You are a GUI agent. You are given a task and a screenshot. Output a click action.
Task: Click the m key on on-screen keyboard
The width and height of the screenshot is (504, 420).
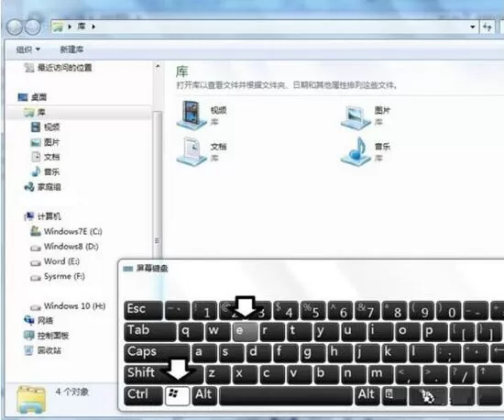tap(380, 374)
